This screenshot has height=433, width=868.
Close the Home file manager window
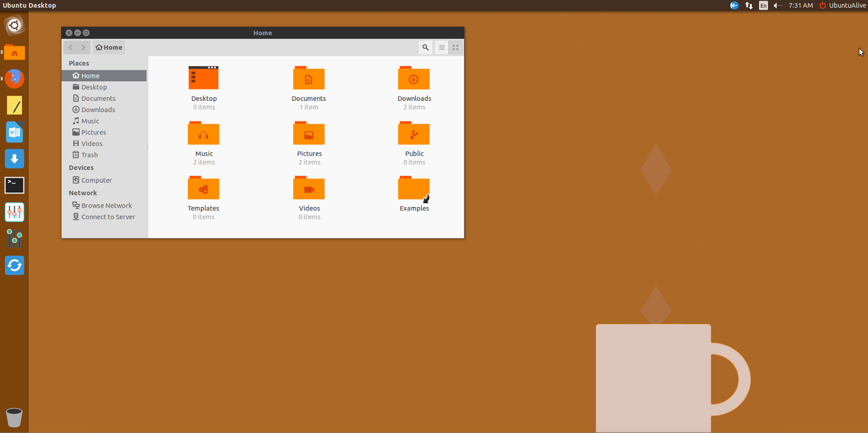69,33
